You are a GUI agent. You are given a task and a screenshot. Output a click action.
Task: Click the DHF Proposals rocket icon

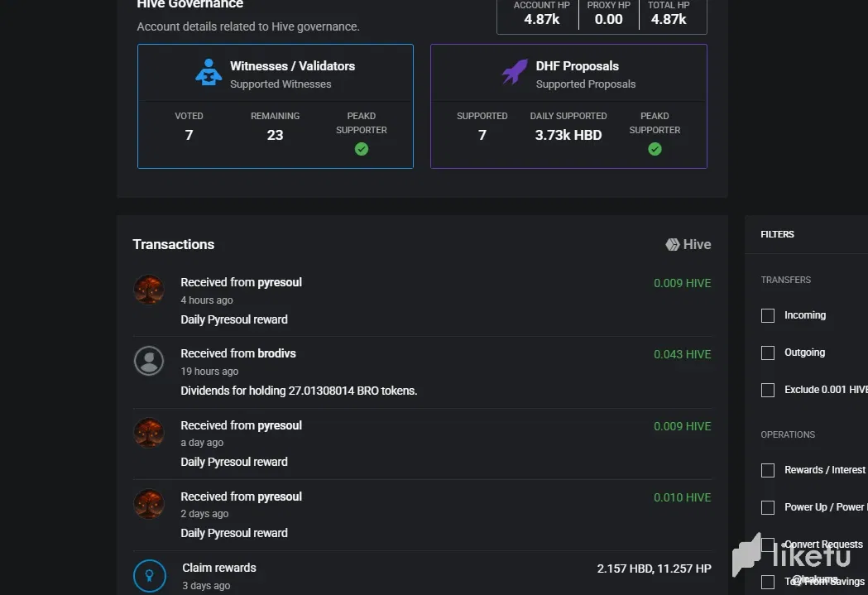coord(515,73)
